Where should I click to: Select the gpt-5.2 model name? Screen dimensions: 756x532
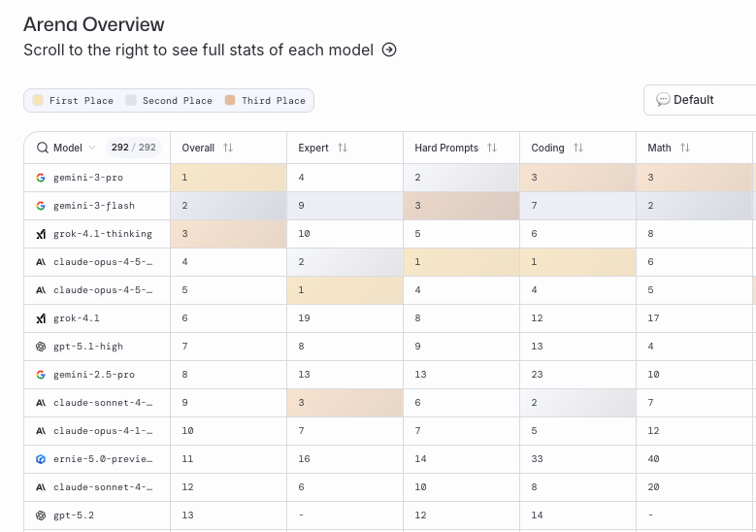pos(74,515)
